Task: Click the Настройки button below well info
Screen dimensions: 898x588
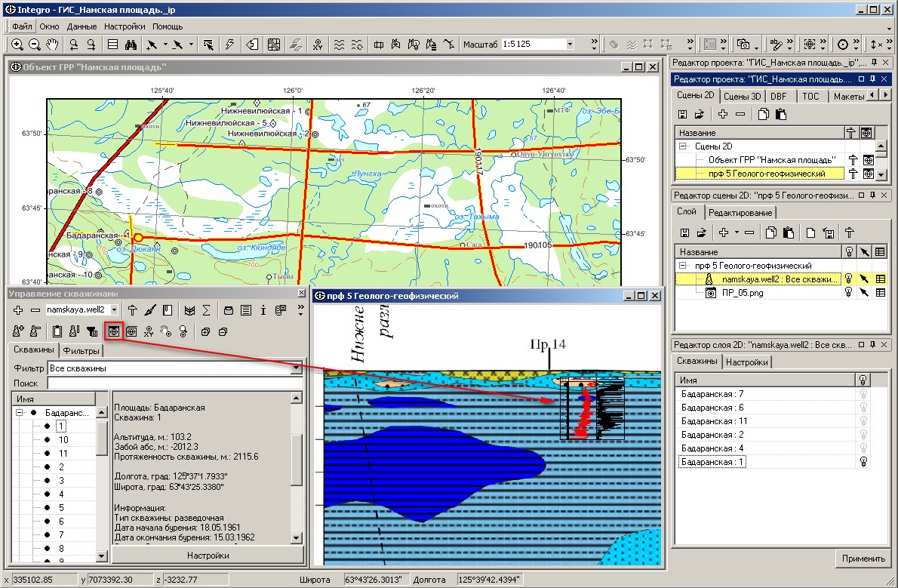Action: pos(208,555)
